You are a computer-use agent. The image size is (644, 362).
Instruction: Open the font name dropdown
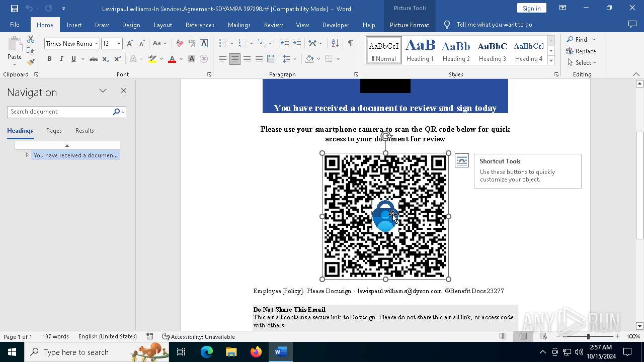96,44
